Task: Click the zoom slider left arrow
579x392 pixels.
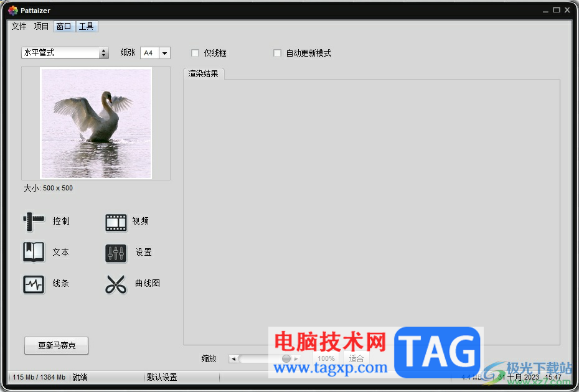Action: click(233, 358)
